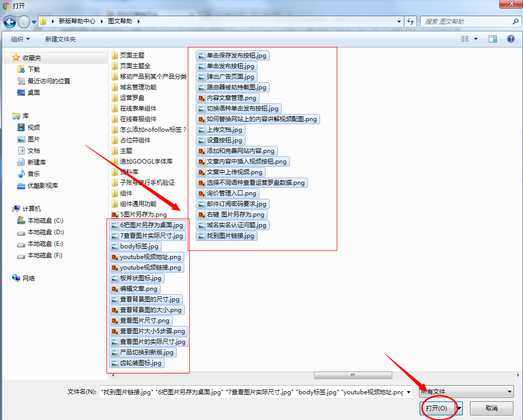523x420 pixels.
Task: Open the 所有文件 file type dropdown
Action: [x=465, y=392]
